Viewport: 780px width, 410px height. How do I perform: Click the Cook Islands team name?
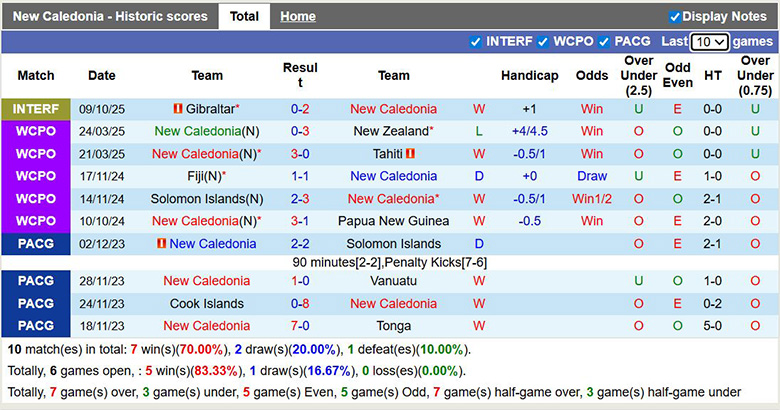(207, 304)
